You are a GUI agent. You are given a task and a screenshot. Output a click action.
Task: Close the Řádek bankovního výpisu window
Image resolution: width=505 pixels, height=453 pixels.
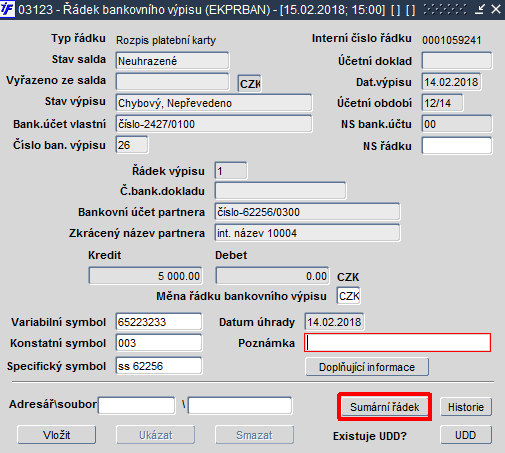496,9
